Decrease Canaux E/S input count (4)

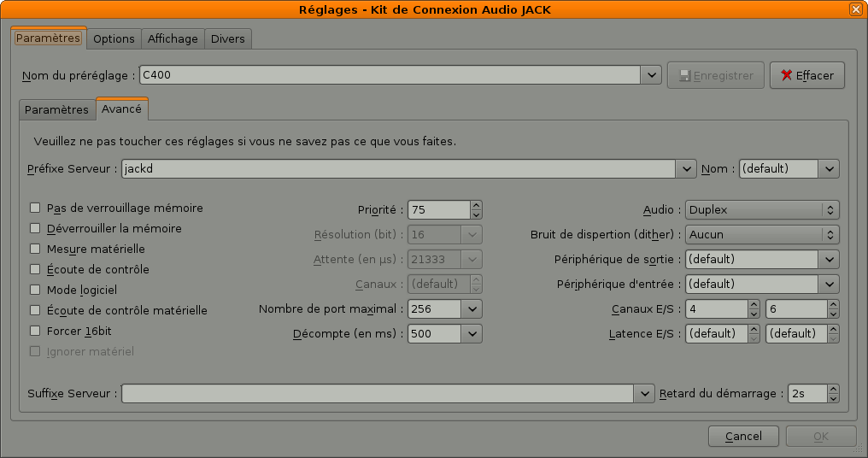point(754,314)
